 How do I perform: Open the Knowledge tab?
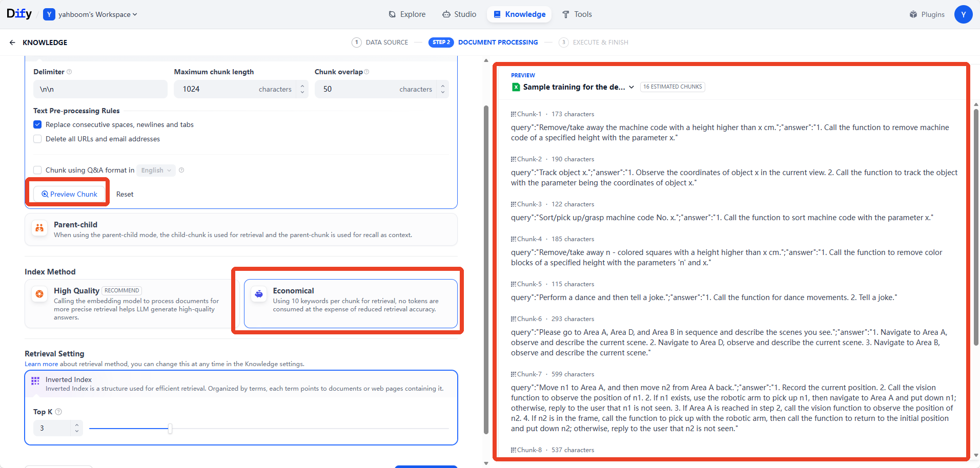click(x=519, y=14)
